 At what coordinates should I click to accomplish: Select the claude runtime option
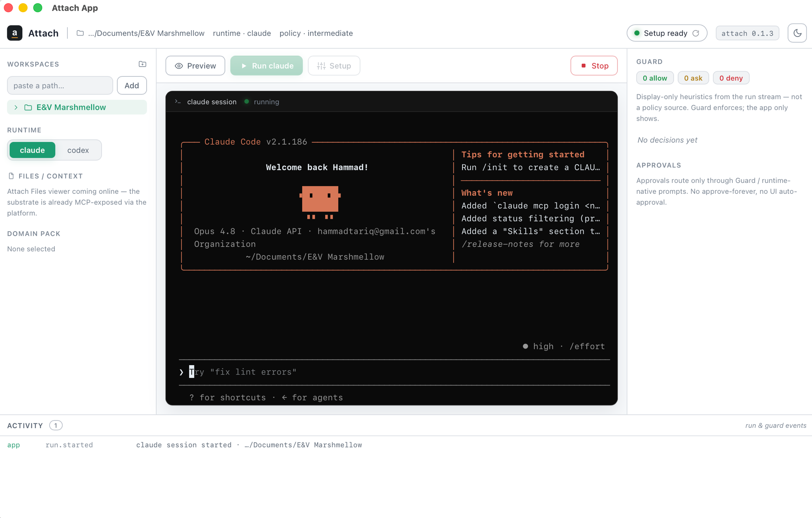click(32, 150)
